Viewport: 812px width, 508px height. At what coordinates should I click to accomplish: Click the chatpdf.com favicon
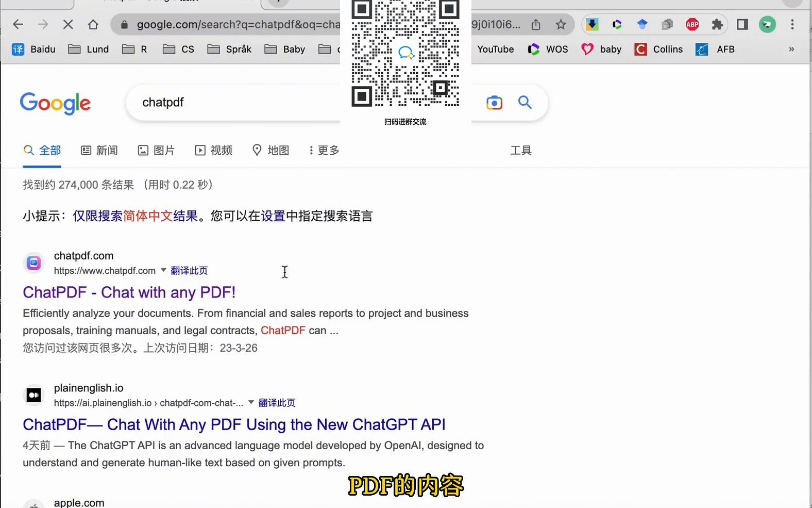coord(33,263)
